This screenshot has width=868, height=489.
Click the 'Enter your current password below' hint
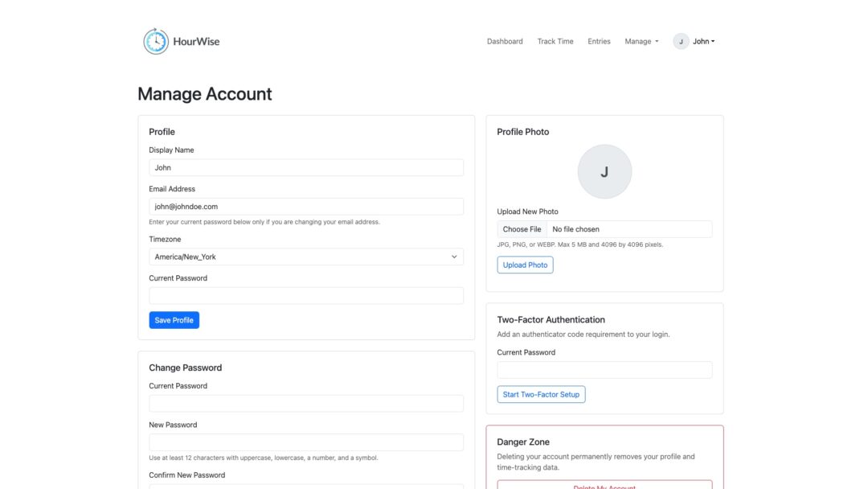pos(264,222)
